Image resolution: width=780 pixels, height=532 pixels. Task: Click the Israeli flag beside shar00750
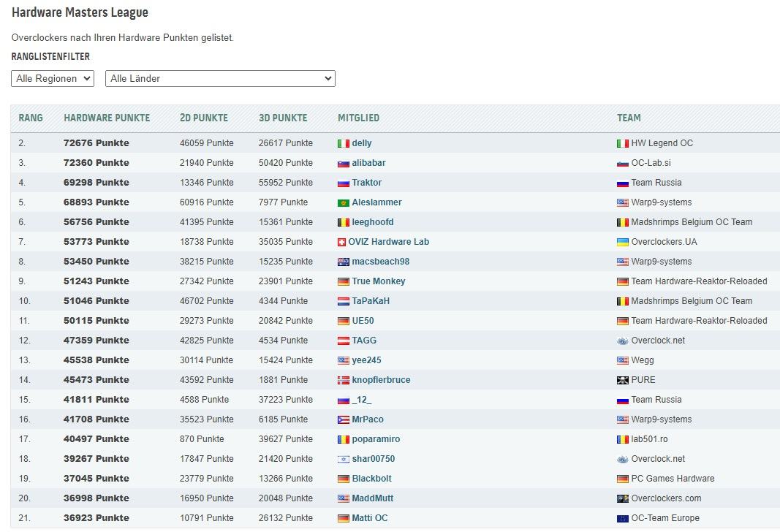(344, 460)
